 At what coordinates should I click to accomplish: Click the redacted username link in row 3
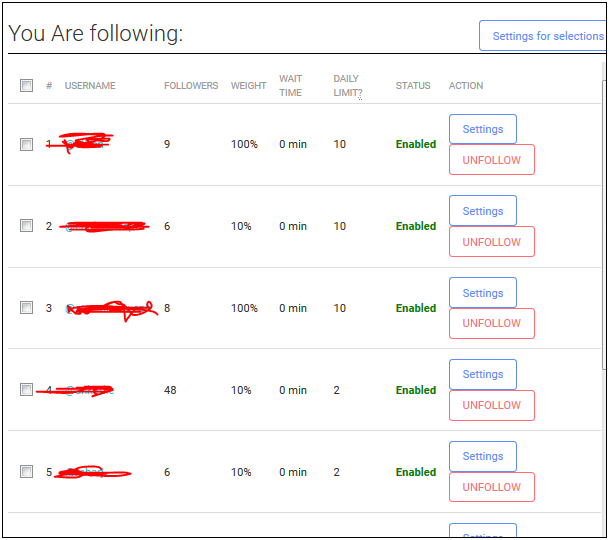click(x=111, y=309)
